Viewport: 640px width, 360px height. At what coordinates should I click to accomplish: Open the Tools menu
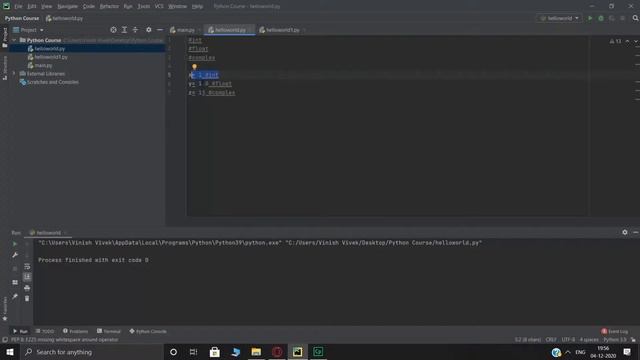tap(143, 6)
